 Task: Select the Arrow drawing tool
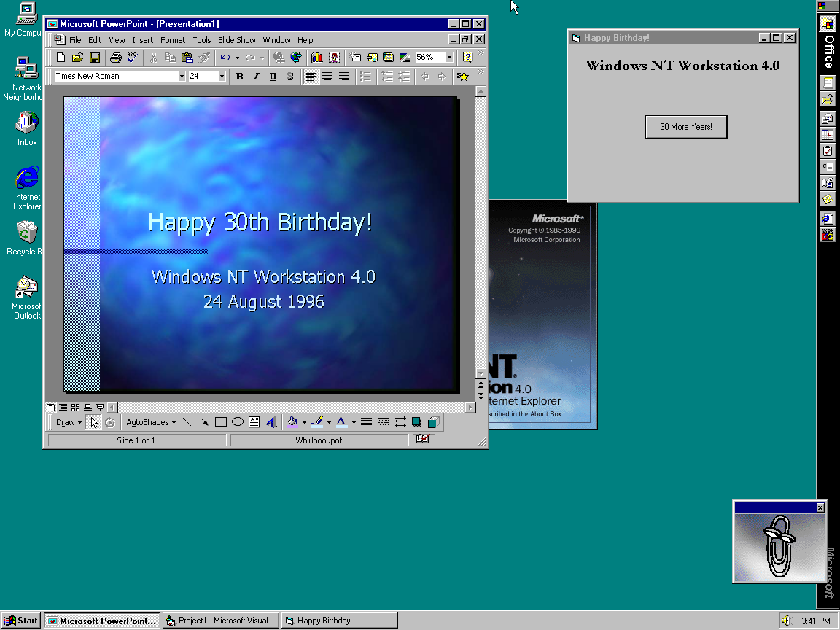(203, 422)
